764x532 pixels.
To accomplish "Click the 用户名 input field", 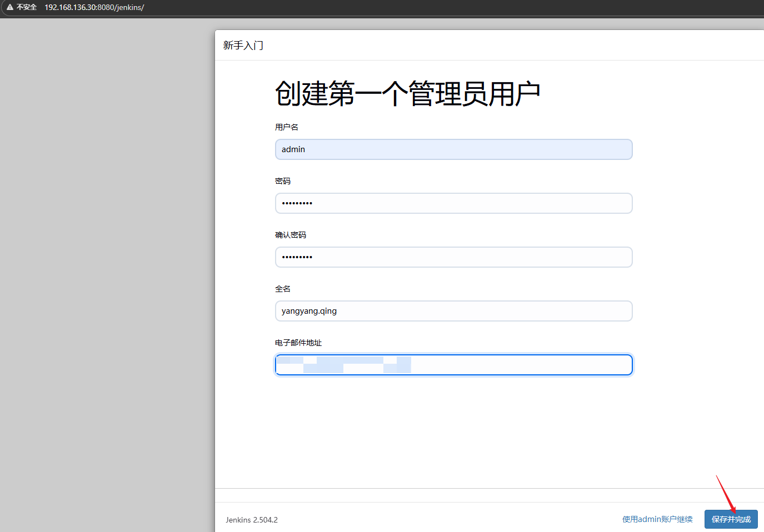I will coord(453,149).
